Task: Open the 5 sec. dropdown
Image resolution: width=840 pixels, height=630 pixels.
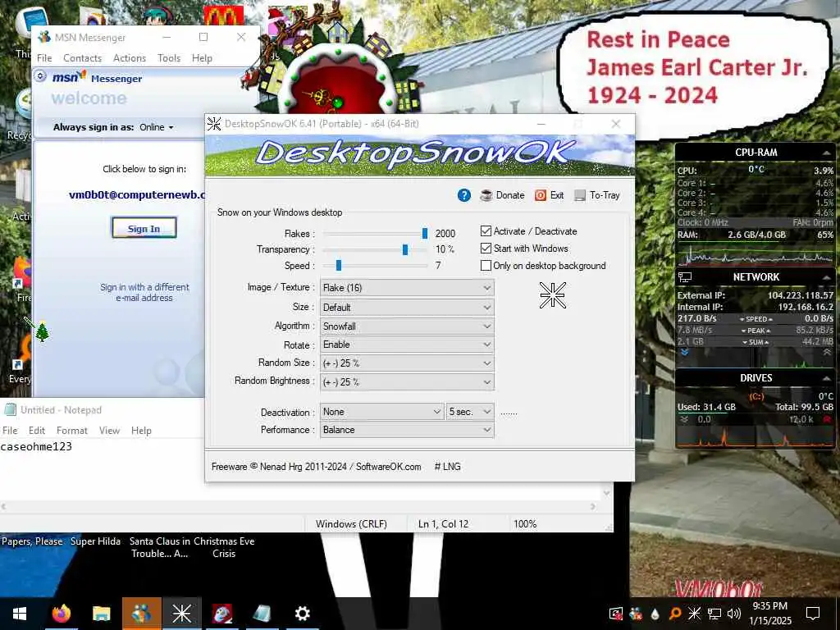Action: [x=470, y=412]
